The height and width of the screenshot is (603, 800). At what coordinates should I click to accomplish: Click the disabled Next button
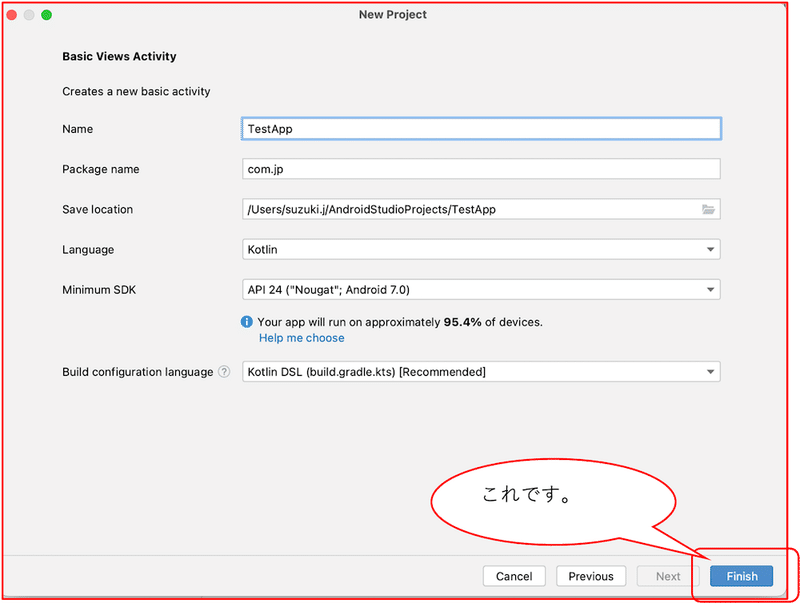coord(668,576)
